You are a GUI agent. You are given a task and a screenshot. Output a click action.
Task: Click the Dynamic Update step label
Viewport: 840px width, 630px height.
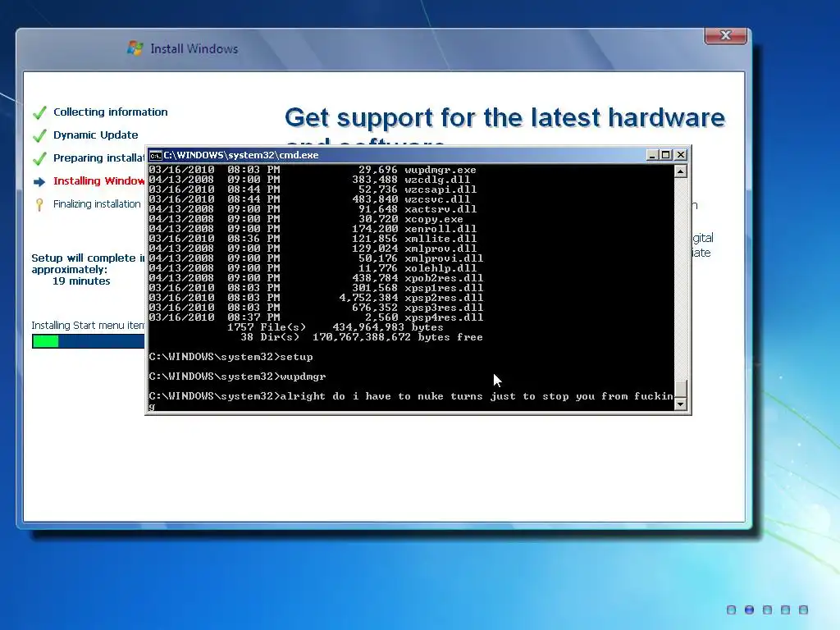click(95, 135)
